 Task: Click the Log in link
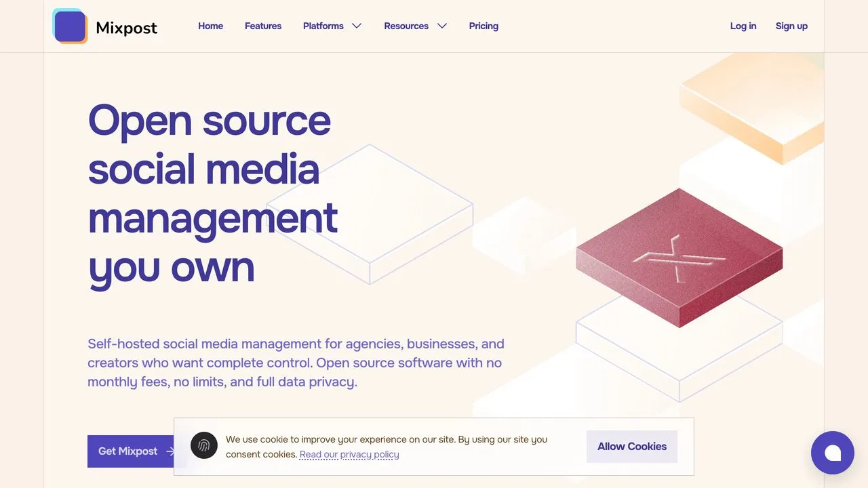743,26
